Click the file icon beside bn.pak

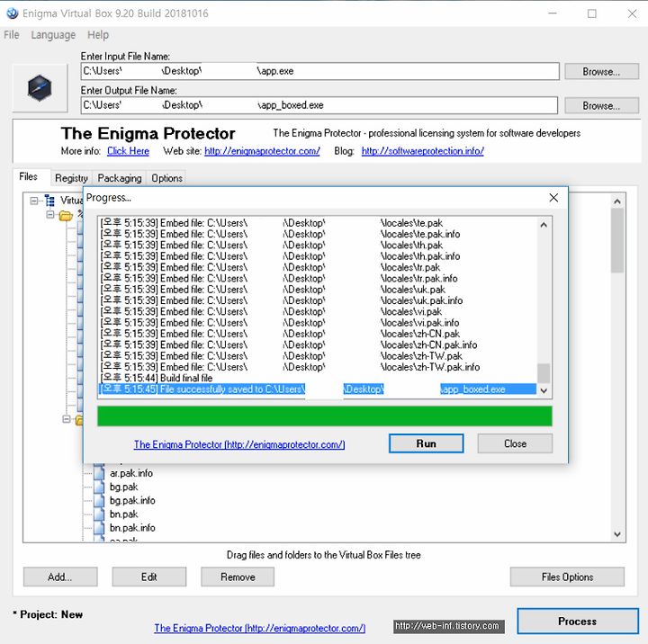coord(99,514)
